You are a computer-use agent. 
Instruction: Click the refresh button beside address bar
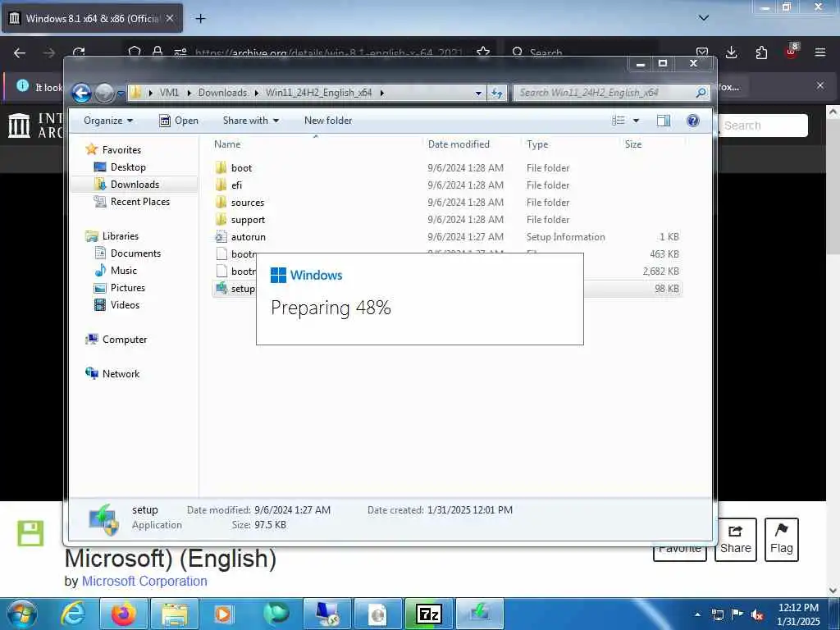click(496, 93)
